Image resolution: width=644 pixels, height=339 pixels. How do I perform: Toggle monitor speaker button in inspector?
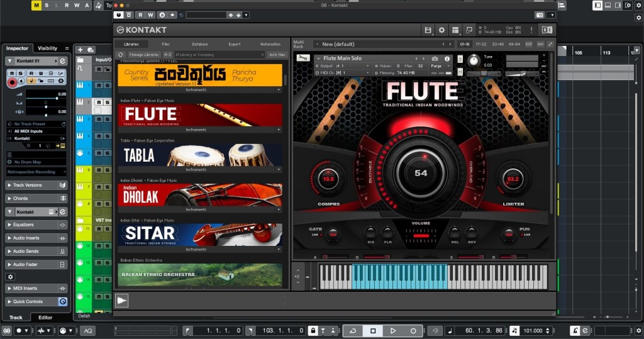22,81
